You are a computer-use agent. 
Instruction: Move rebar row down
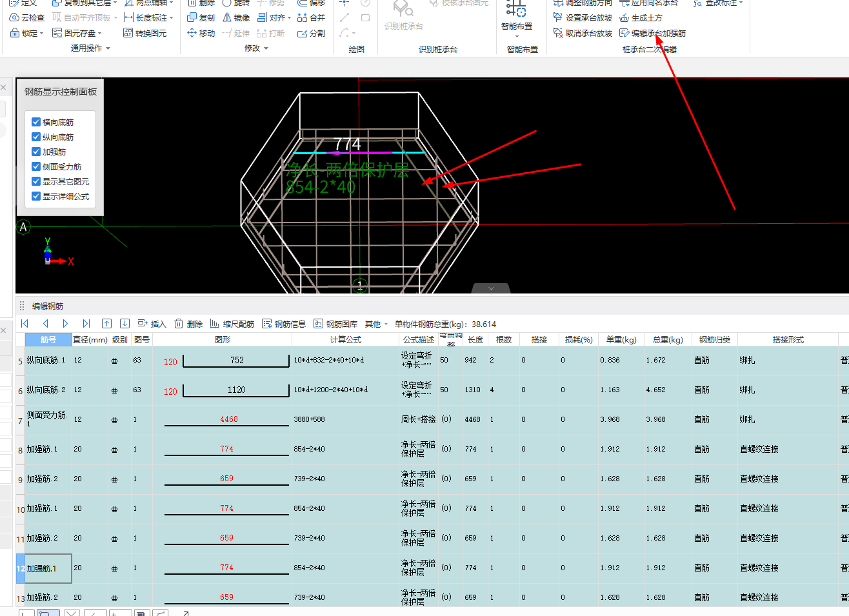point(125,324)
